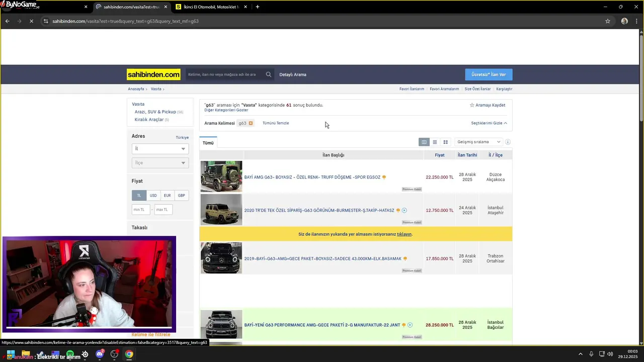Switch to gallery grid view icon
The height and width of the screenshot is (362, 644).
tap(445, 142)
